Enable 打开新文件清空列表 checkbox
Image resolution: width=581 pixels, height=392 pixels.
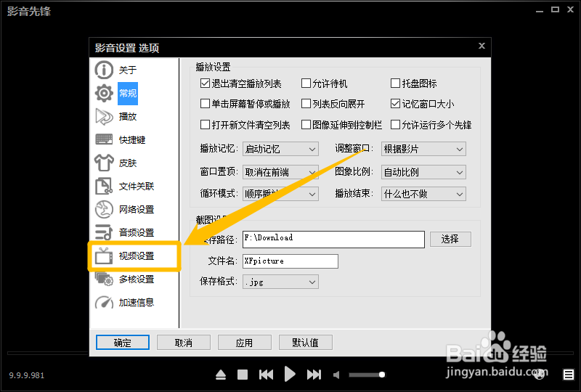205,125
